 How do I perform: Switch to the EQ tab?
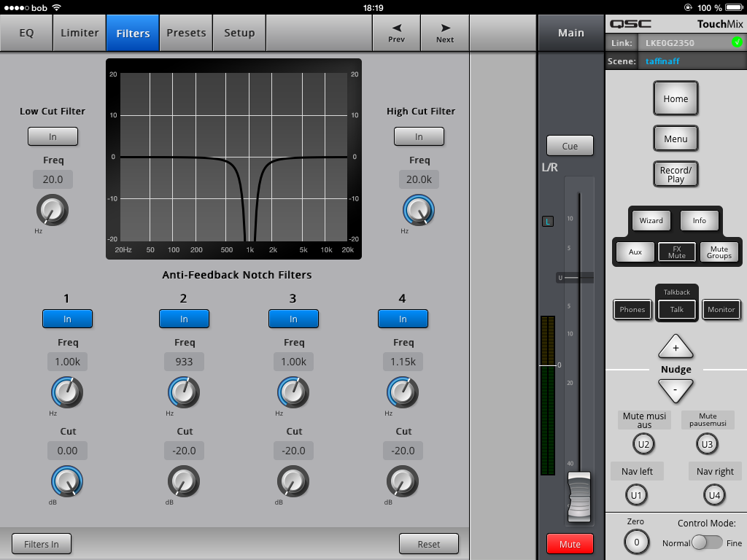pyautogui.click(x=26, y=33)
